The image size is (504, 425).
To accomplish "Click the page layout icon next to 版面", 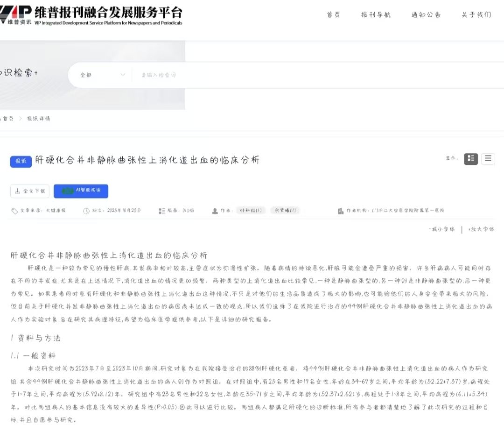I will 162,211.
